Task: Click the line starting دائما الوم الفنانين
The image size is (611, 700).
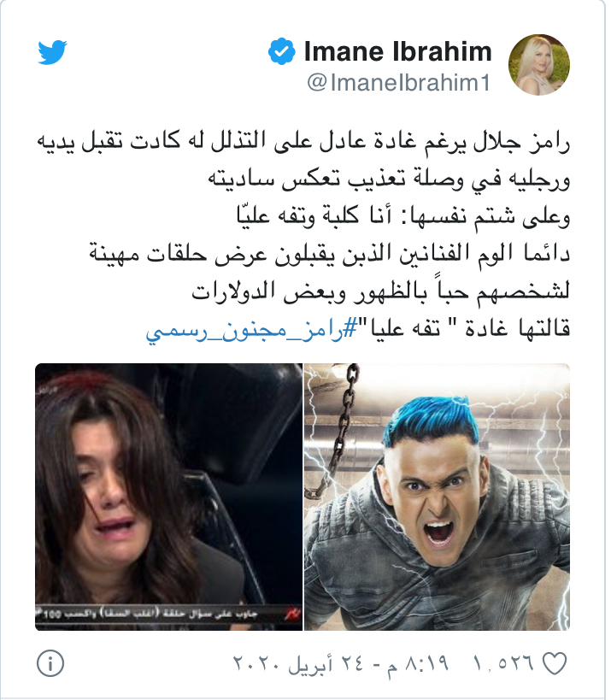Action: 329,254
